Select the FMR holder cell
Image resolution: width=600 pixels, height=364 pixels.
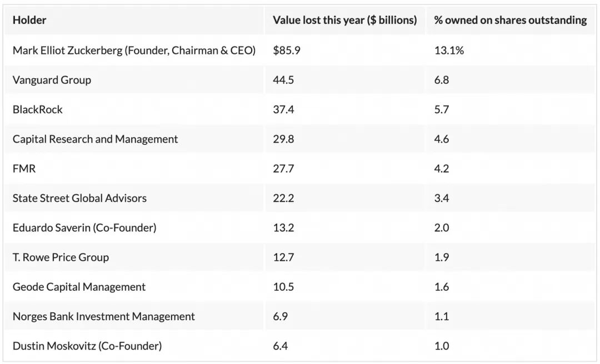click(24, 169)
